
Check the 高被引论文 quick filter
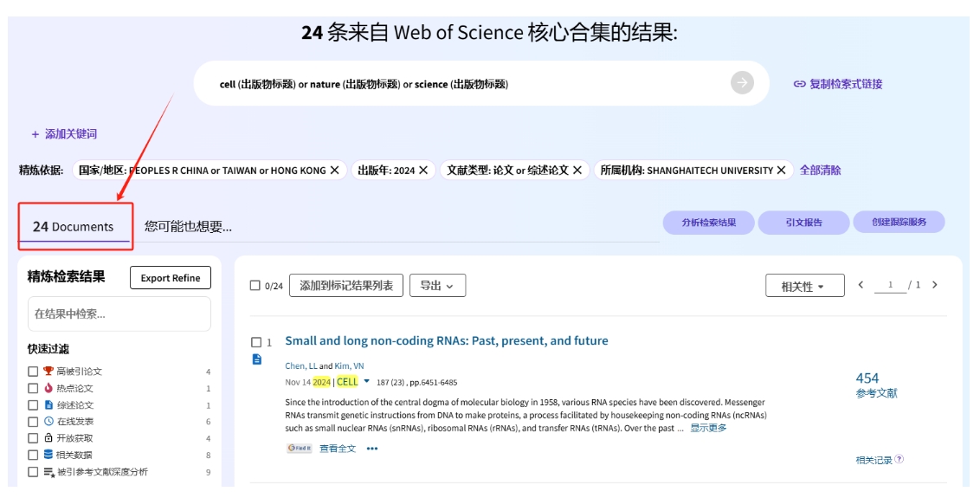tap(33, 371)
